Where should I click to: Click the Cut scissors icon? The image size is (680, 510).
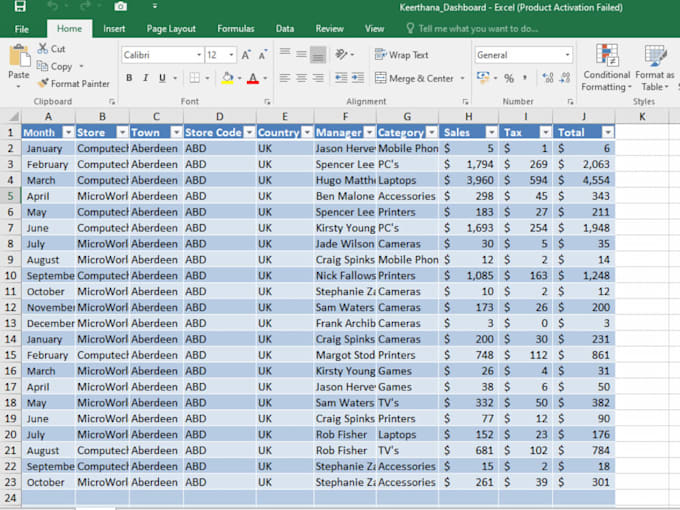tap(42, 49)
